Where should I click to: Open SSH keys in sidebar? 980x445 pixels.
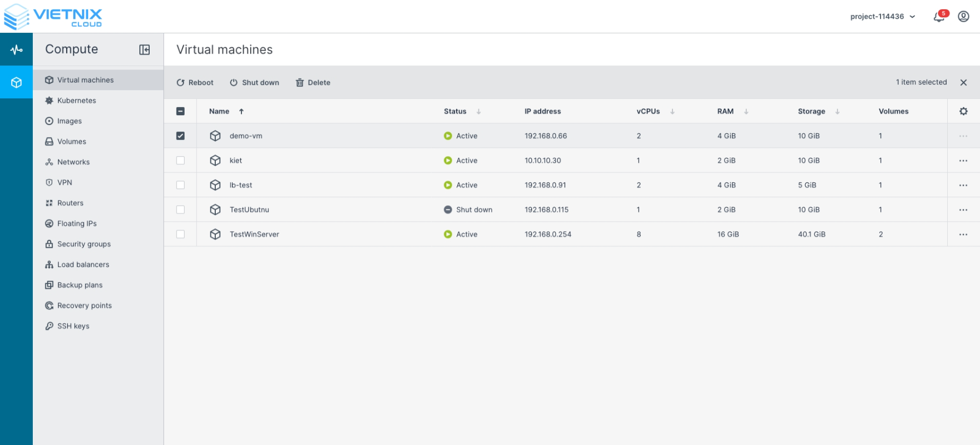tap(98, 326)
